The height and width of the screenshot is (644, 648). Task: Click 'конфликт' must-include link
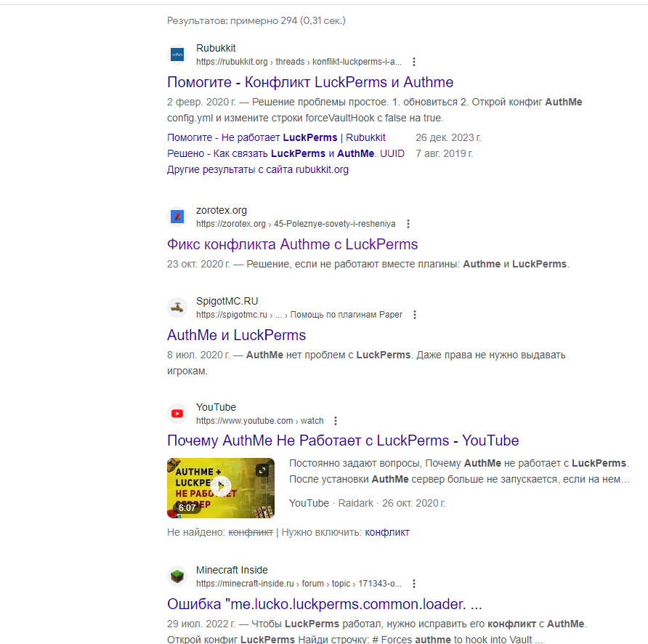386,532
